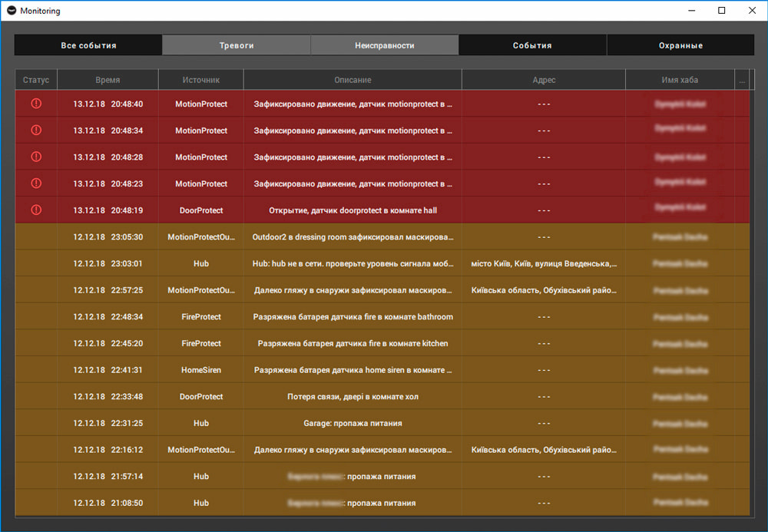Click alarm icon for 20:48:40 MotionProtect event
Viewport: 768px width, 532px height.
(36, 104)
